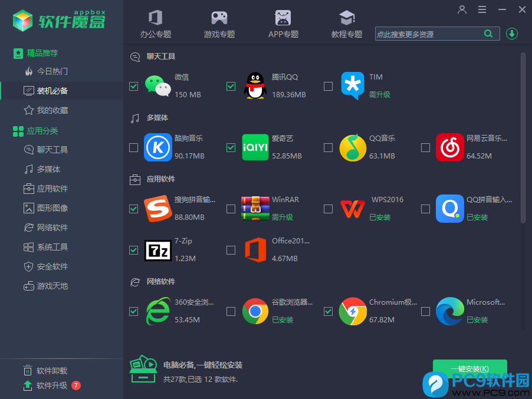
Task: Uncheck the 7-Zip checkbox
Action: pyautogui.click(x=134, y=250)
